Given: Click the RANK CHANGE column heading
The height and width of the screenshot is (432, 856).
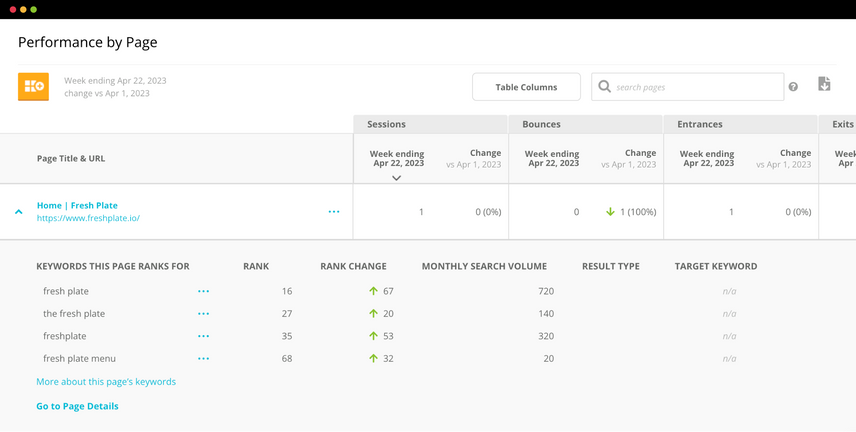Looking at the screenshot, I should [x=353, y=267].
